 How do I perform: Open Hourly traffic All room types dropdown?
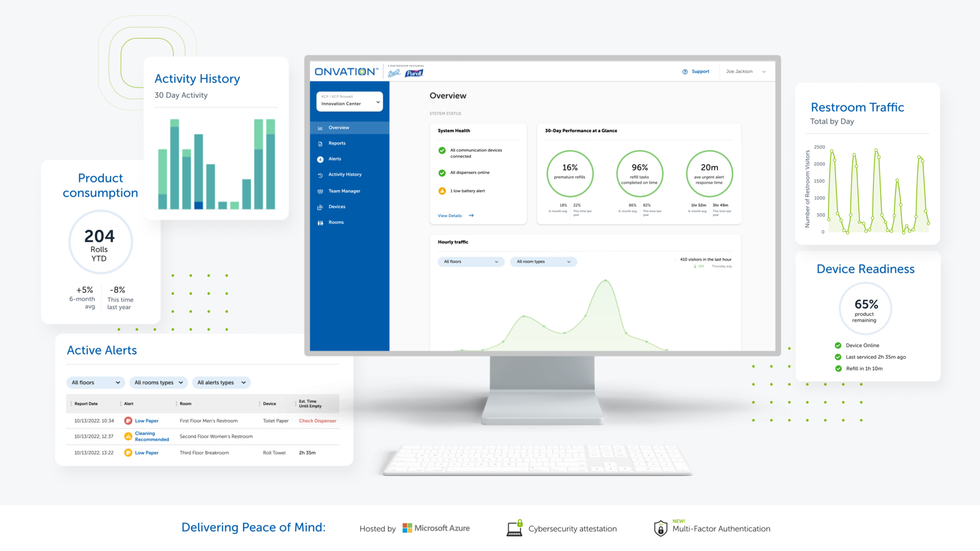(x=543, y=262)
